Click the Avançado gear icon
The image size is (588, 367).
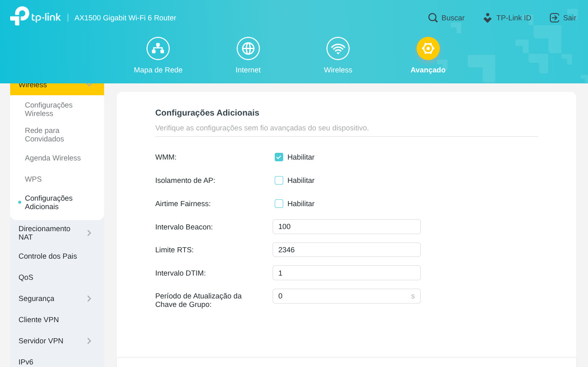(x=428, y=49)
